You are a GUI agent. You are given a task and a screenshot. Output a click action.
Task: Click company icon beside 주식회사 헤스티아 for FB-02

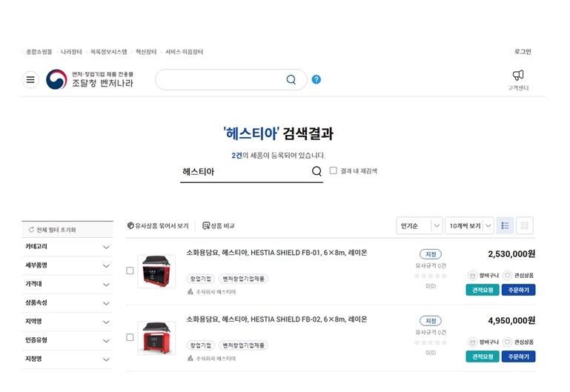point(190,358)
